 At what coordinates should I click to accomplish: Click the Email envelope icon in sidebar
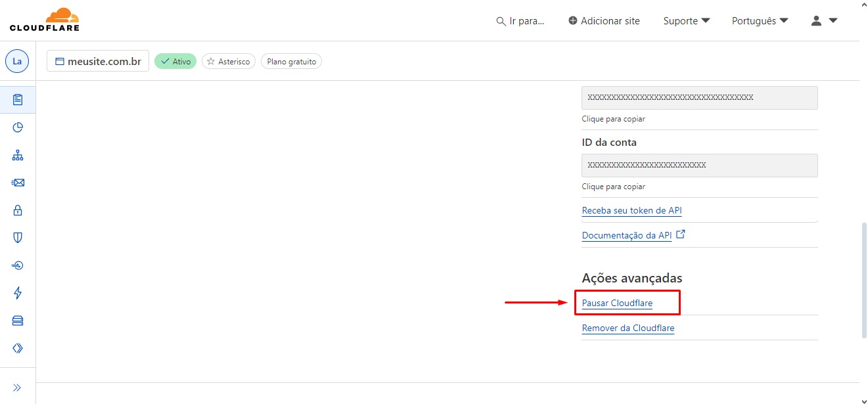point(18,183)
